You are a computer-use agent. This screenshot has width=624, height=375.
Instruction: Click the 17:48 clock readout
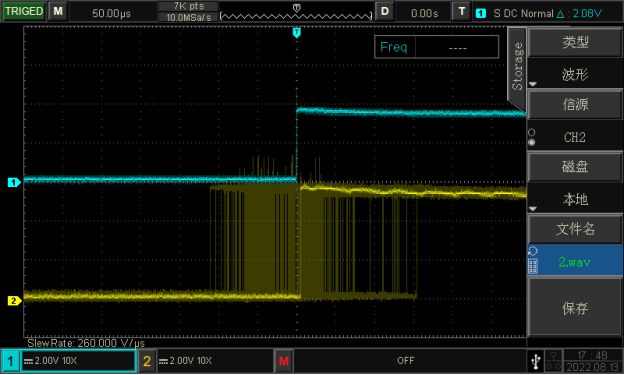click(x=592, y=355)
